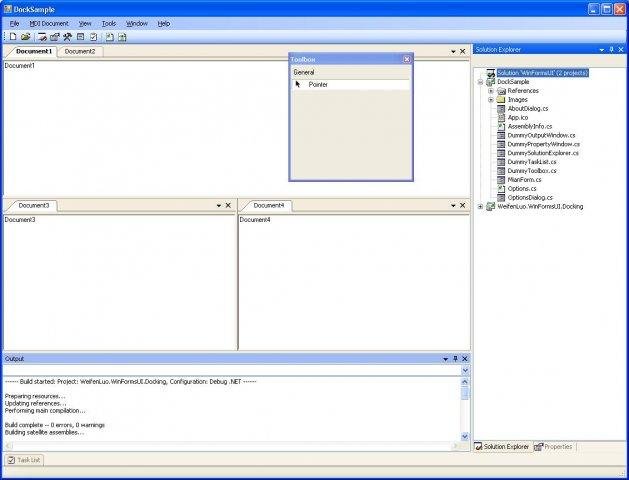Screen dimensions: 629x480
Task: Click the AboutDialog.cs file icon
Action: tap(501, 109)
